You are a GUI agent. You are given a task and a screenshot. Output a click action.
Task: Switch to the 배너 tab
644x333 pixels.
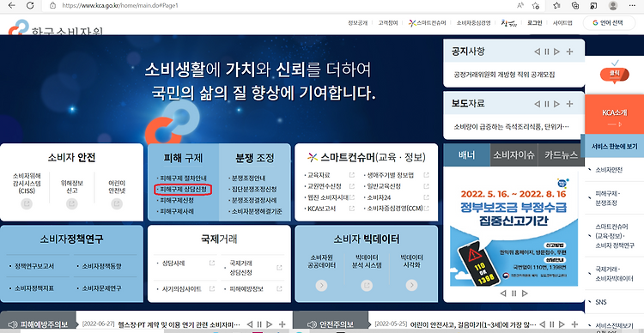coord(466,154)
